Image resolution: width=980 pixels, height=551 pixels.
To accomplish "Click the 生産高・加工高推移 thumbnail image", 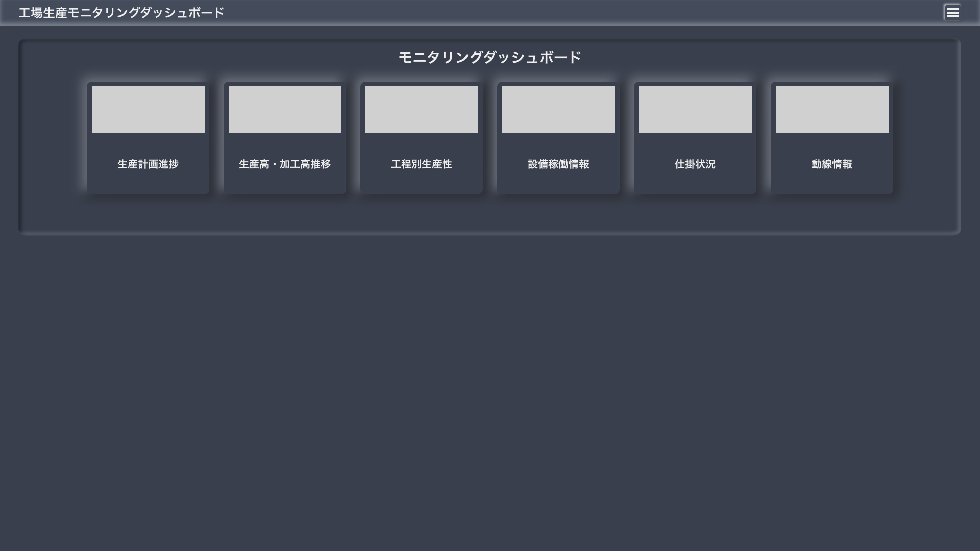I will pyautogui.click(x=285, y=109).
